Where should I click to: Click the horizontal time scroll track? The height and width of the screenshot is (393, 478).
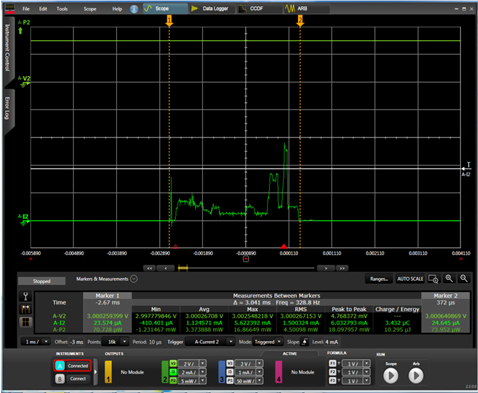(246, 268)
